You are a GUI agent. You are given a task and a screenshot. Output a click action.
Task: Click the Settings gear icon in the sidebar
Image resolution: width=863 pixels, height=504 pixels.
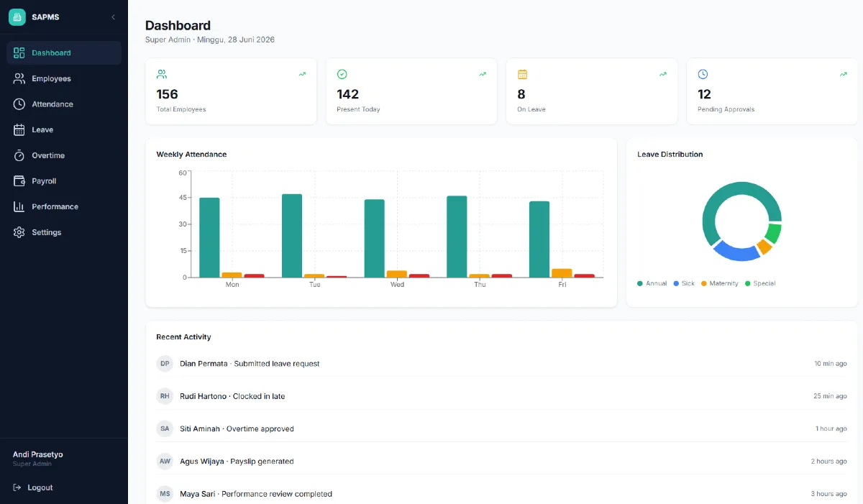click(x=19, y=232)
